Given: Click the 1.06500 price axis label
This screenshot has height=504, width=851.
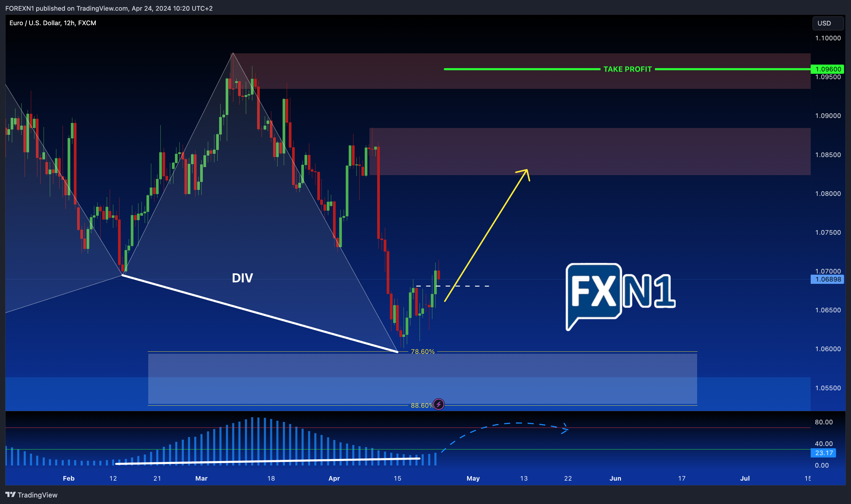Looking at the screenshot, I should [x=828, y=310].
